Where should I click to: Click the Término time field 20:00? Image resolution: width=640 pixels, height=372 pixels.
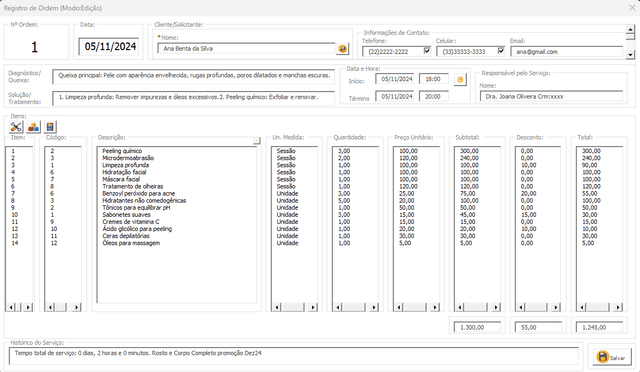pos(434,97)
